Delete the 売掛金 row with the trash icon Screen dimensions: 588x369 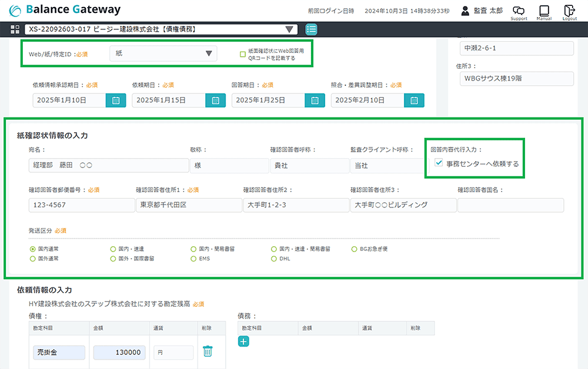click(x=208, y=351)
